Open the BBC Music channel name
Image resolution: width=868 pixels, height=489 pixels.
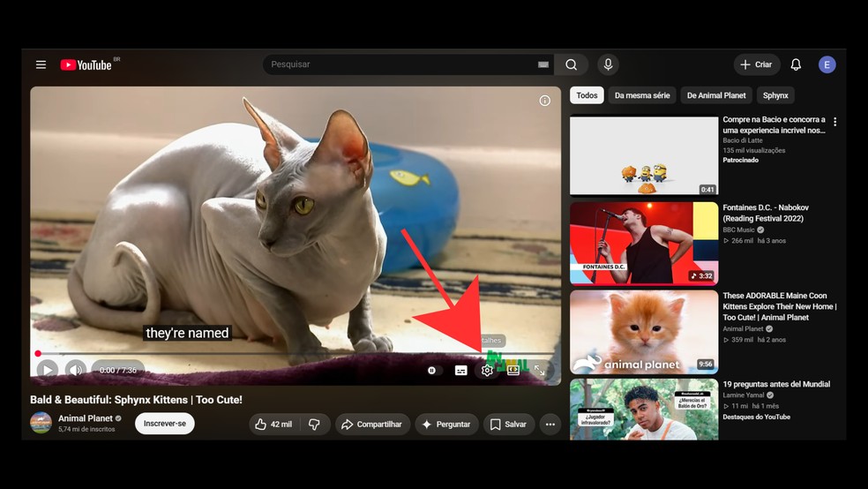(738, 229)
